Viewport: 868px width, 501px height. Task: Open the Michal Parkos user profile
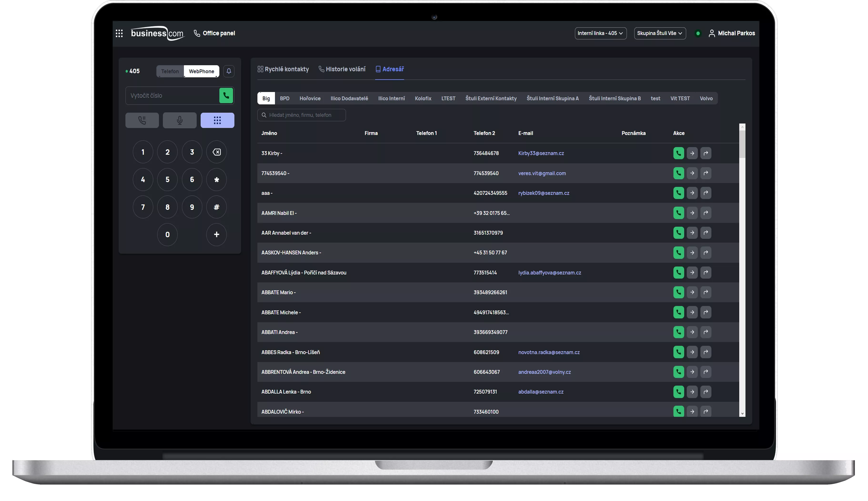tap(731, 33)
